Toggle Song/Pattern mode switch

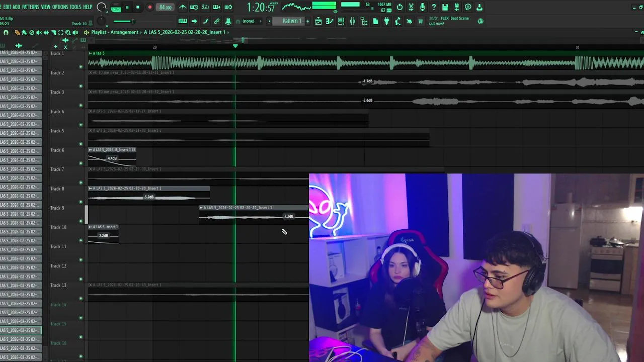(116, 8)
